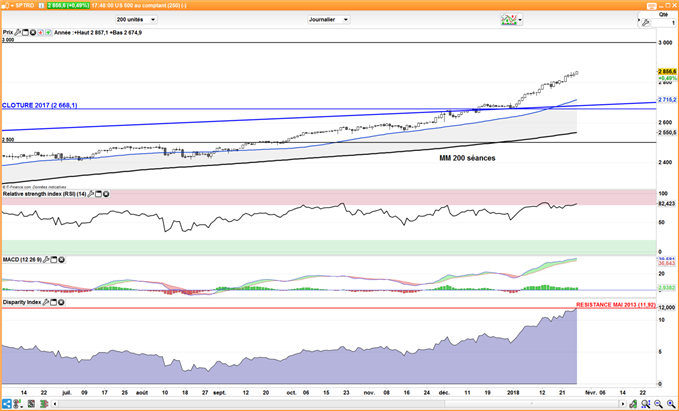Click the MM 200 séances label
Viewport: 679px width, 411px height.
click(467, 159)
